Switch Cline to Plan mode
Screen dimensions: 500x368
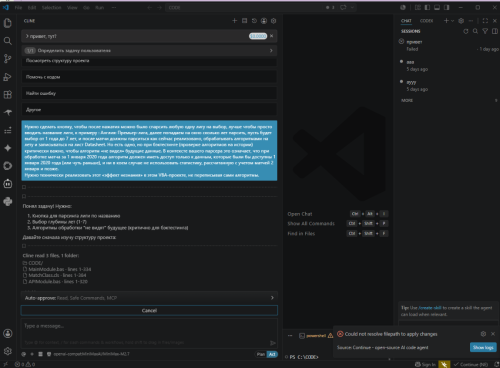(261, 354)
